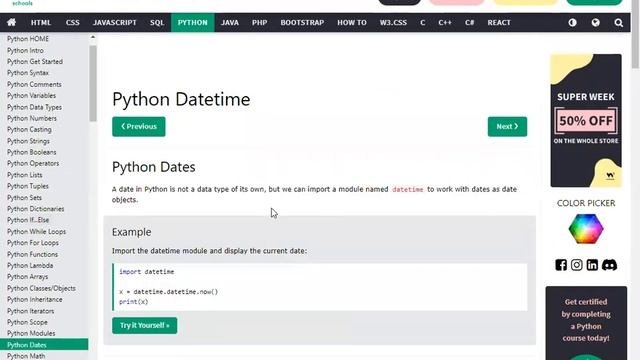Screen dimensions: 640x360
Task: Open W3Schools Discord icon
Action: point(609,265)
